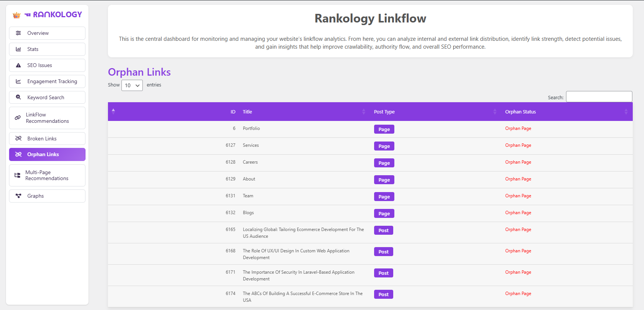This screenshot has width=644, height=310.
Task: Open the Show entries dropdown
Action: tap(132, 85)
